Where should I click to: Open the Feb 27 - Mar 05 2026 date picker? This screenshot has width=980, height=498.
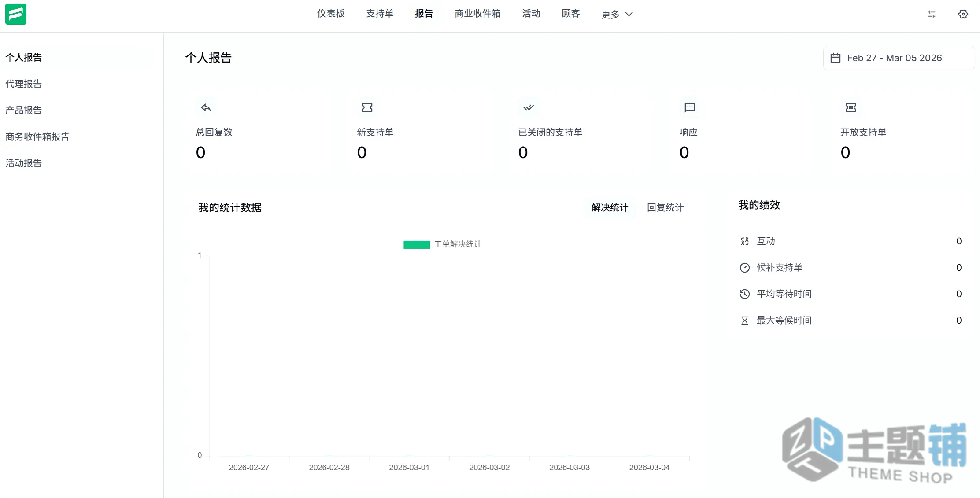899,58
